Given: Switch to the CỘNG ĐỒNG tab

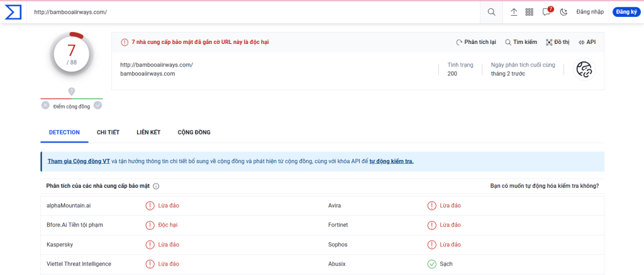Looking at the screenshot, I should tap(194, 132).
